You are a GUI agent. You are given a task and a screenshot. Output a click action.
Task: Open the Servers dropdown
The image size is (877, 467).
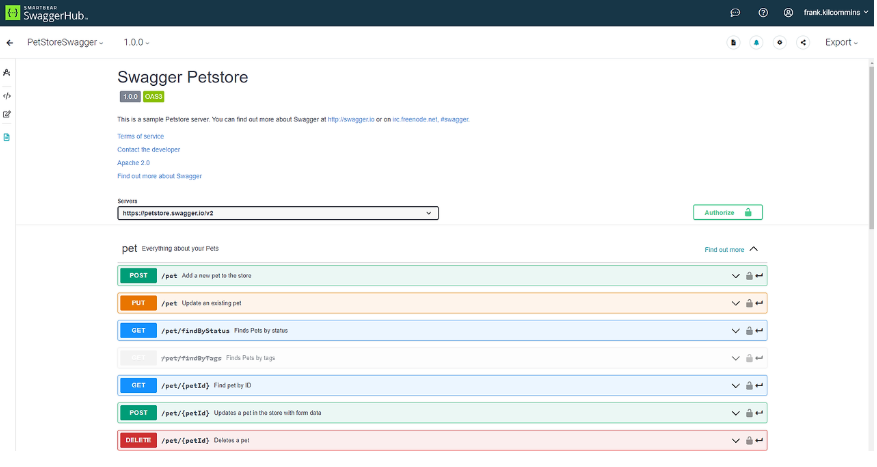point(278,213)
